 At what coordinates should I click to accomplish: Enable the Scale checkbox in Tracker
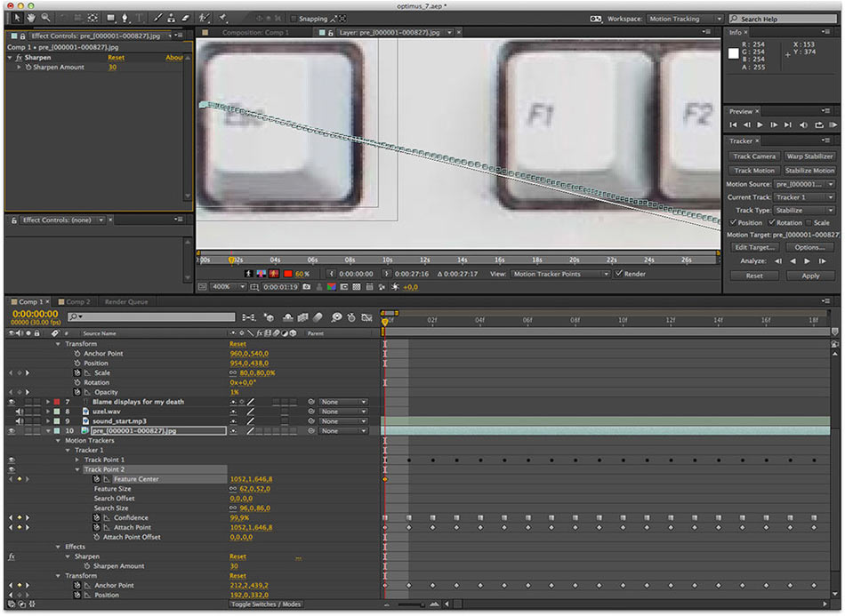(809, 222)
